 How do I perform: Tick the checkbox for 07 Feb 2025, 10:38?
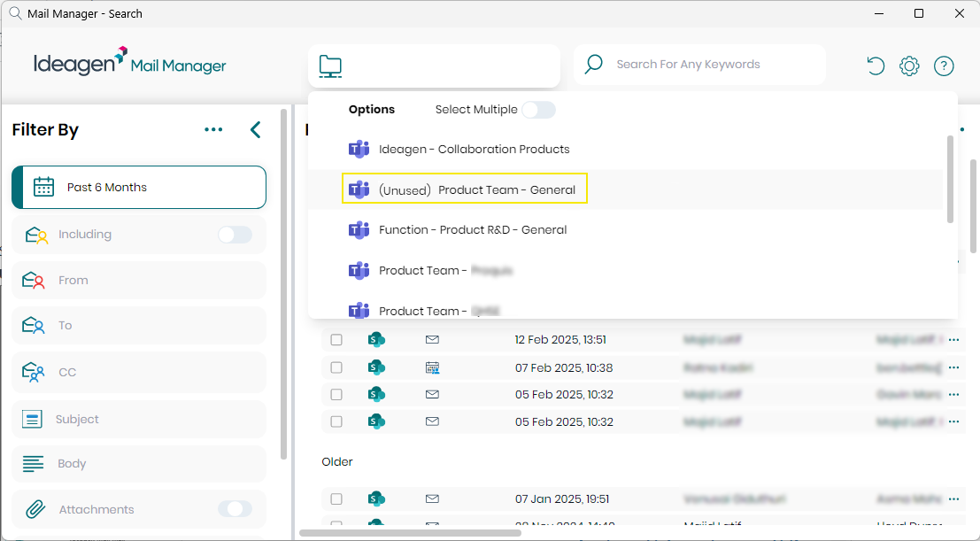[336, 367]
